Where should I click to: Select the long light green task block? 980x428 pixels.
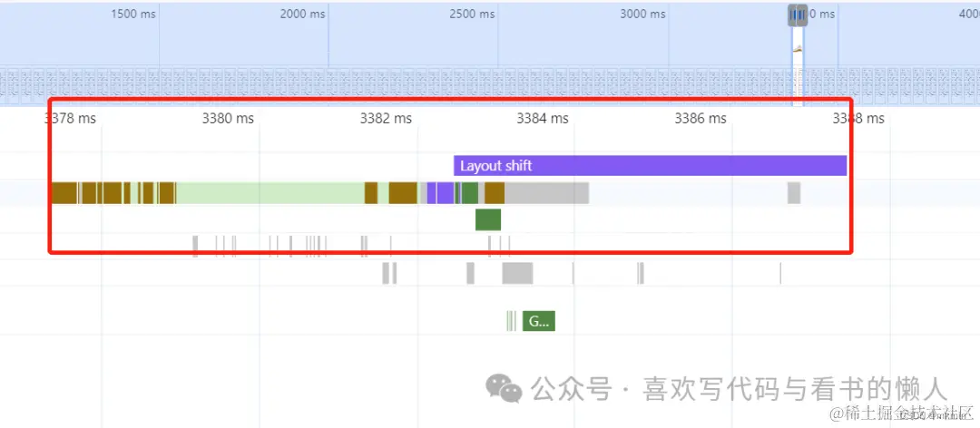tap(270, 193)
